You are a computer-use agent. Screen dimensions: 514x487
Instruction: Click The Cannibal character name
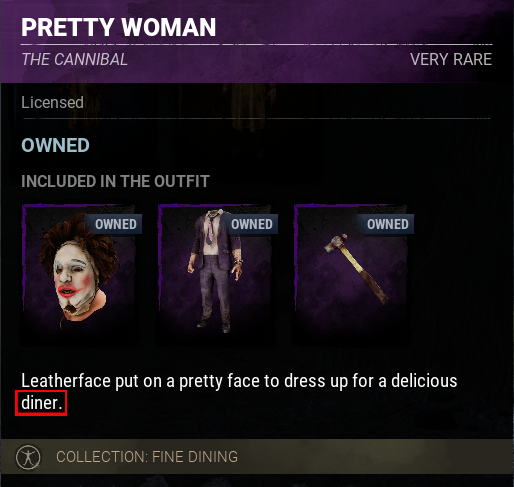[74, 60]
